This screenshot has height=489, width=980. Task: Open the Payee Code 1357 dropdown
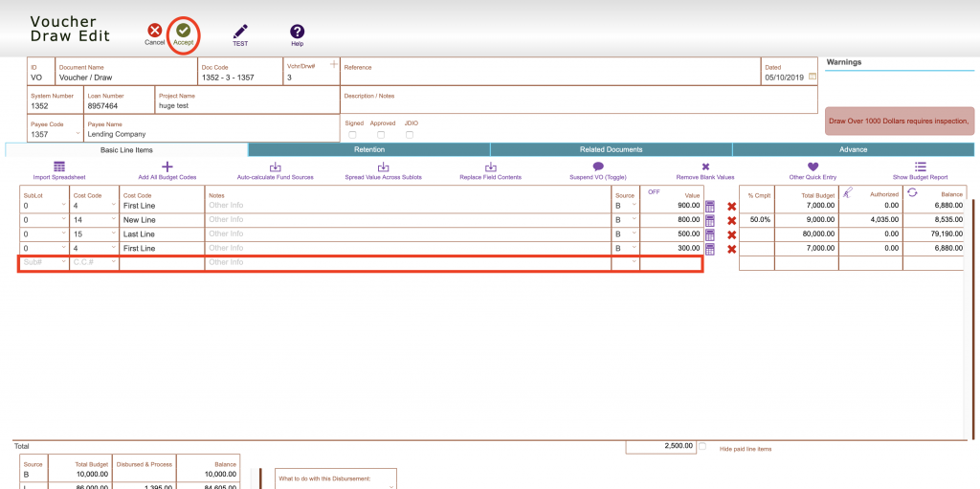(x=78, y=134)
